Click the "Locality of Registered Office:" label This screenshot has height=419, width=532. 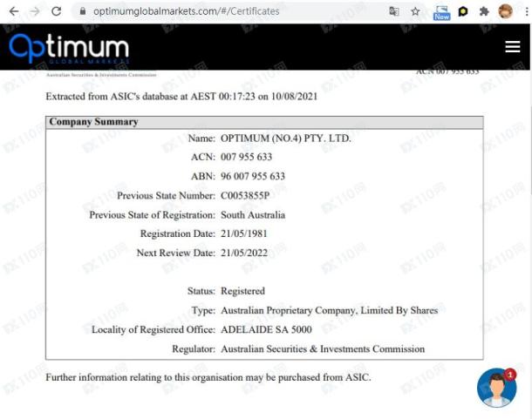coord(153,330)
